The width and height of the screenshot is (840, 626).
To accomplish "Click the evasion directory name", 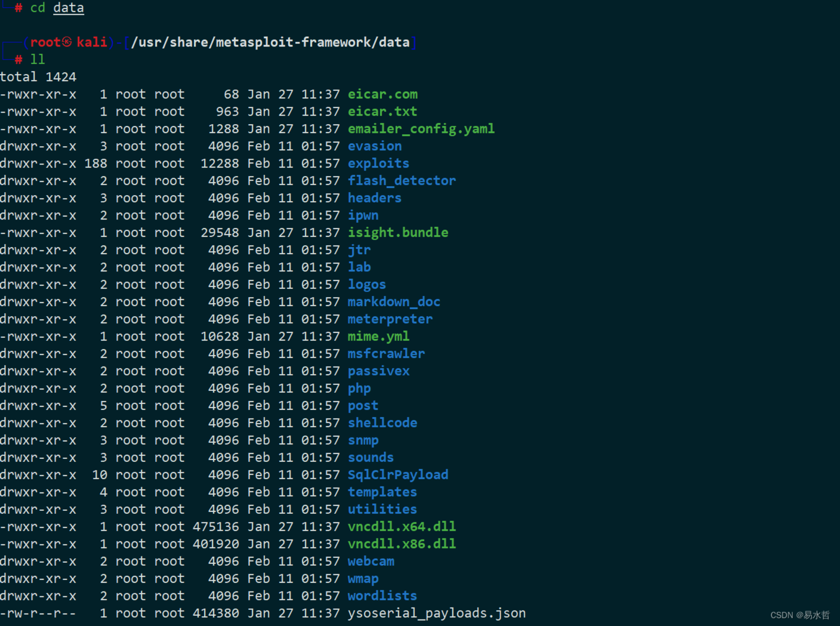I will click(375, 146).
